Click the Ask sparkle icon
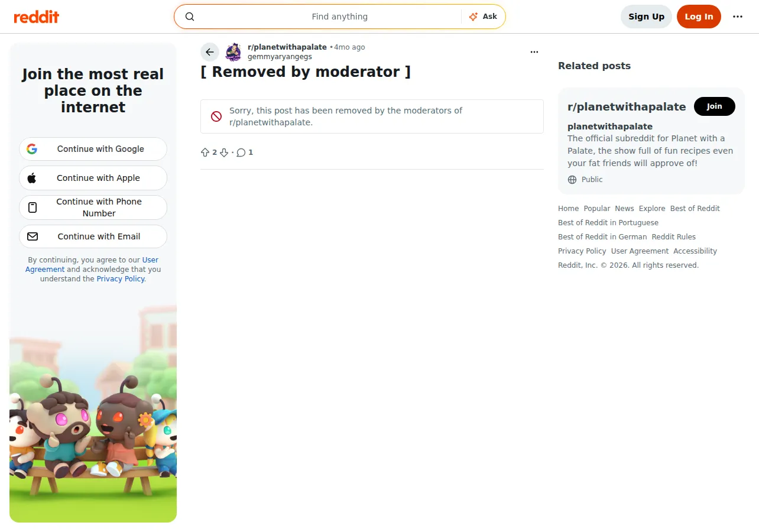Viewport: 759px width, 532px height. (473, 17)
